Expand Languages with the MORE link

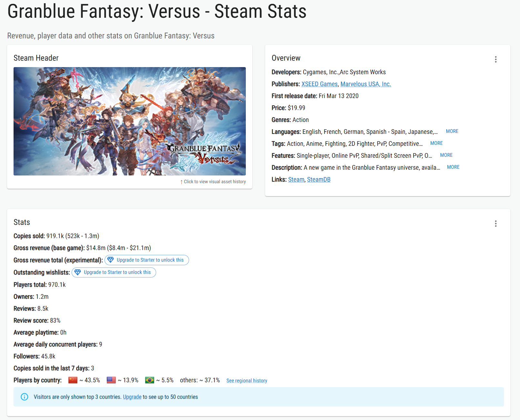[x=452, y=131]
